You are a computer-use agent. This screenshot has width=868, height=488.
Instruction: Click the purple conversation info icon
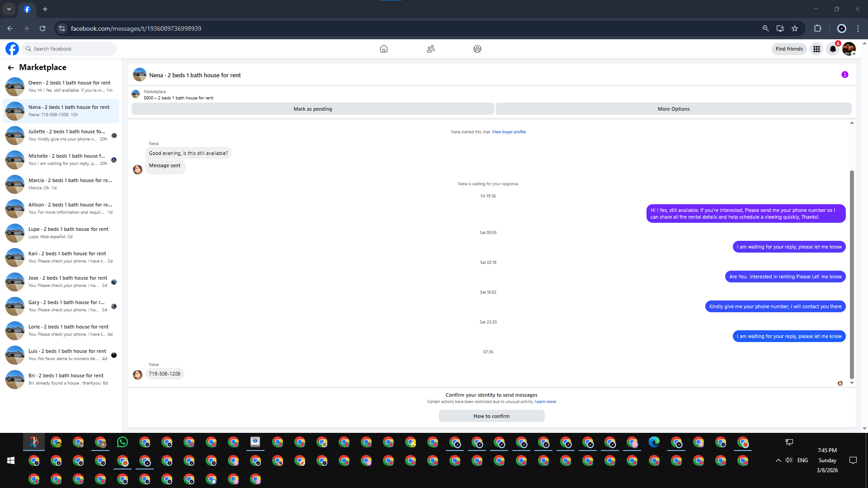844,75
